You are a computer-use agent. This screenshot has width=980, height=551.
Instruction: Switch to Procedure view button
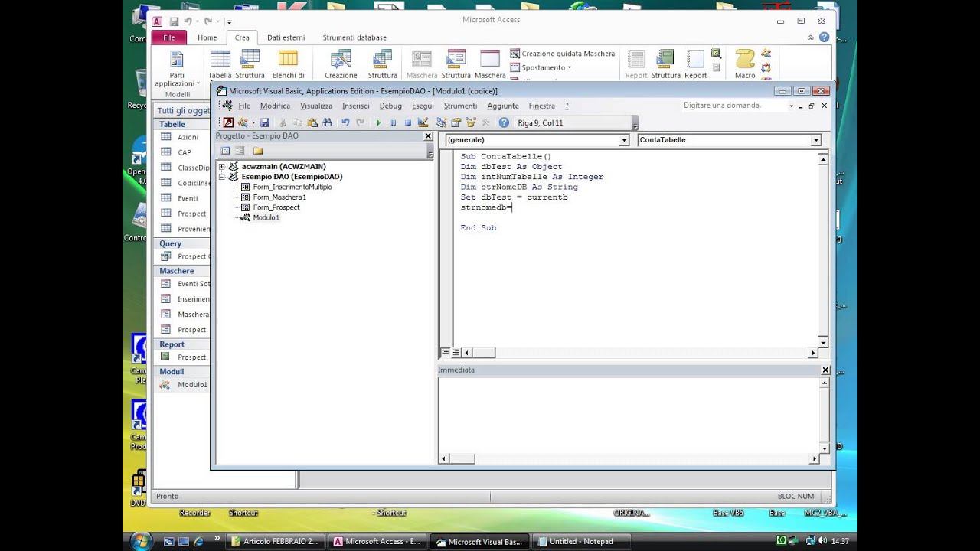point(445,353)
